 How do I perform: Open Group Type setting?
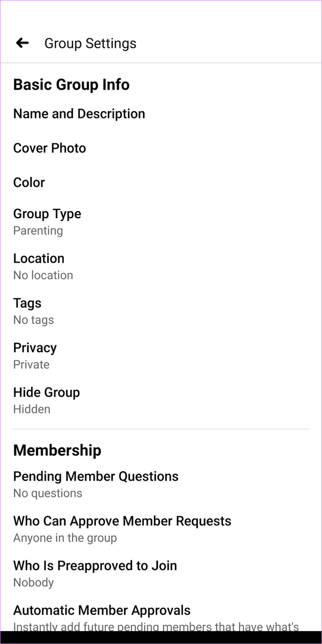[161, 221]
